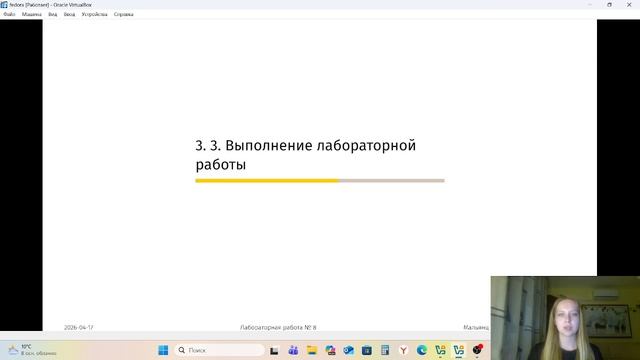Open Microsoft Edge from the taskbar
640x360 pixels.
tap(422, 350)
